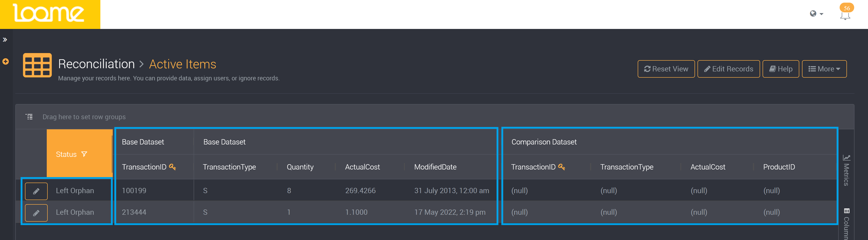
Task: Open the Help documentation button
Action: (780, 69)
